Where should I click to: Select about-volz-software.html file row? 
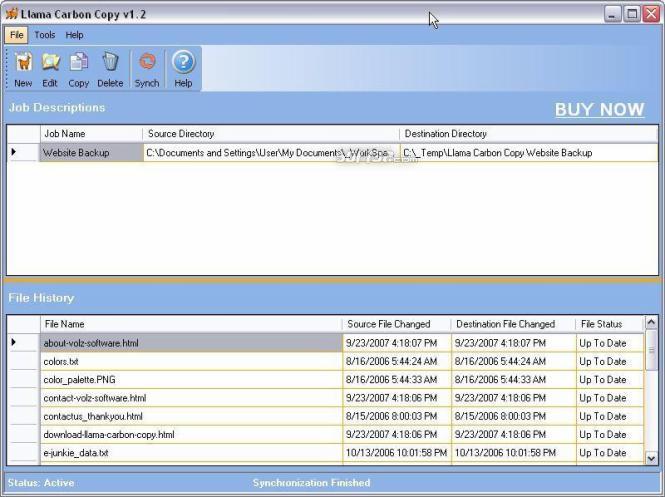[191, 343]
